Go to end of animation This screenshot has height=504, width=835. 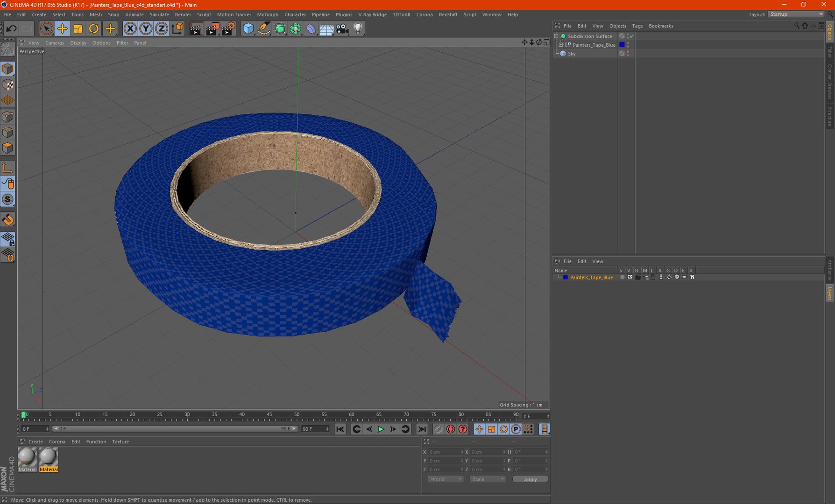click(x=422, y=429)
